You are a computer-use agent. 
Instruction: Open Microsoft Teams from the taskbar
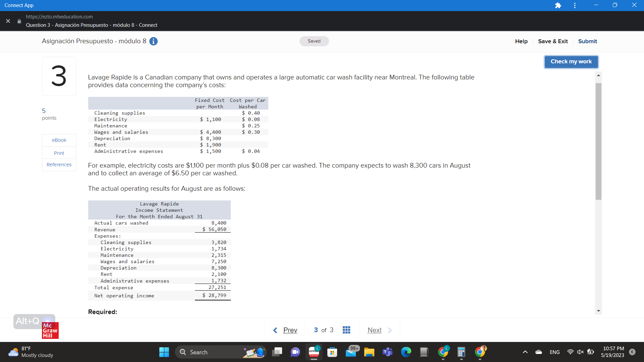point(387,352)
